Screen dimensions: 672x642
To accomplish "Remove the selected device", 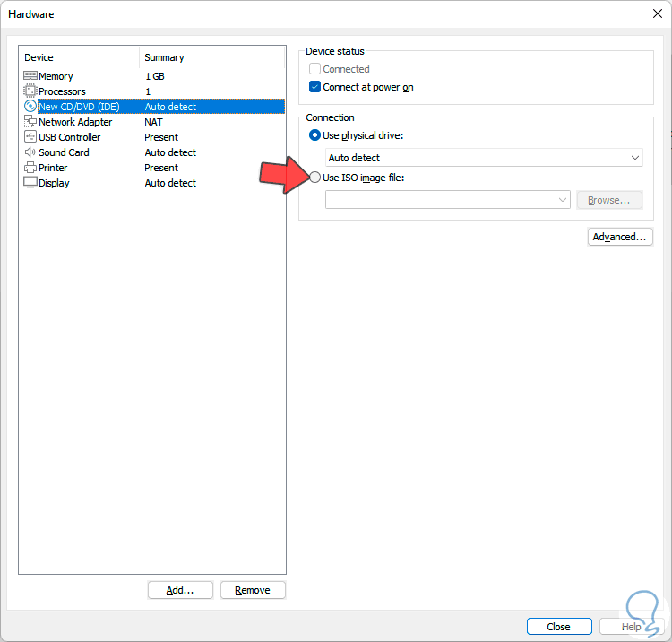I will tap(253, 590).
